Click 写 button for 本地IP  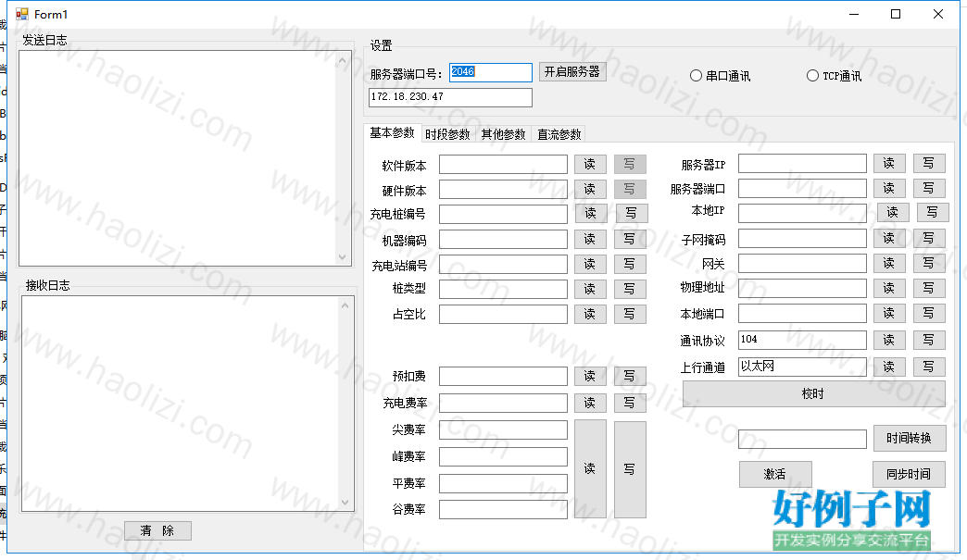coord(933,213)
